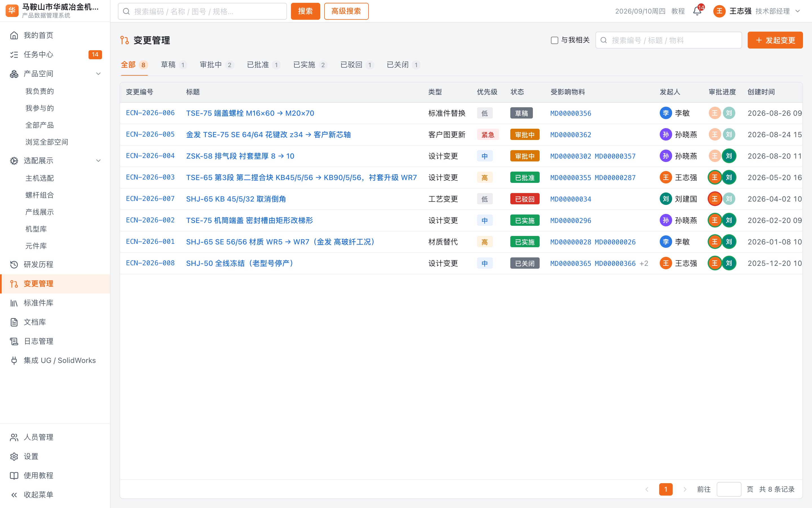Click the 发起变更 button
The width and height of the screenshot is (812, 508).
(775, 40)
